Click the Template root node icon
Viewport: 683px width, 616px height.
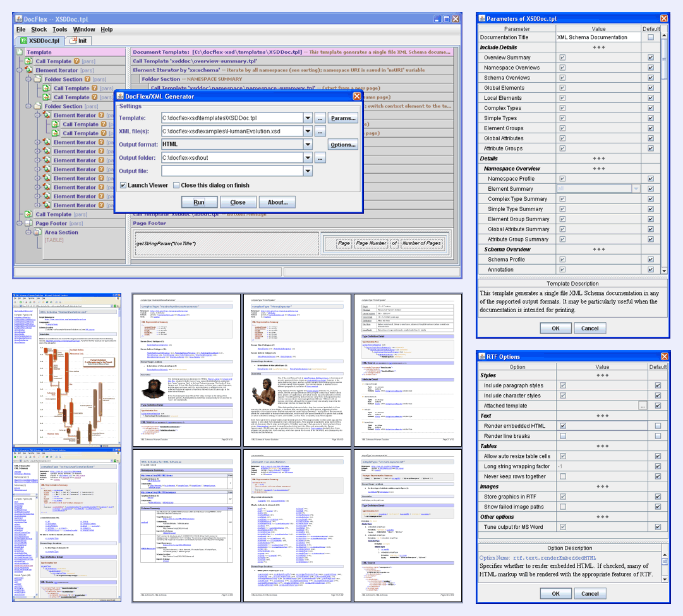21,52
